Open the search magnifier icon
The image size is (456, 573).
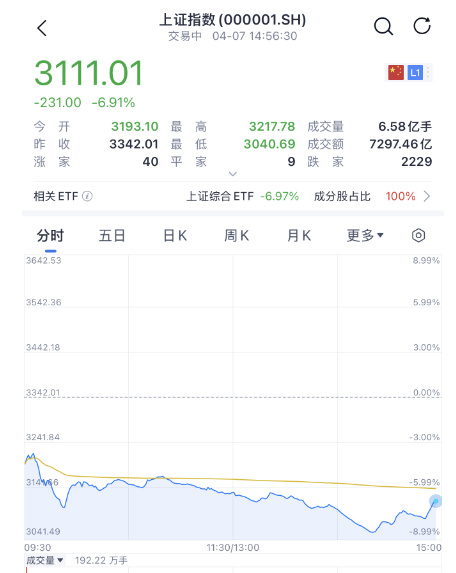click(x=383, y=27)
